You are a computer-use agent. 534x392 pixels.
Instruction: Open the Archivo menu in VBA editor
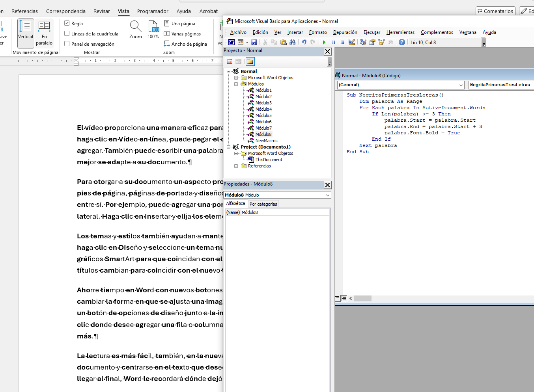(238, 32)
